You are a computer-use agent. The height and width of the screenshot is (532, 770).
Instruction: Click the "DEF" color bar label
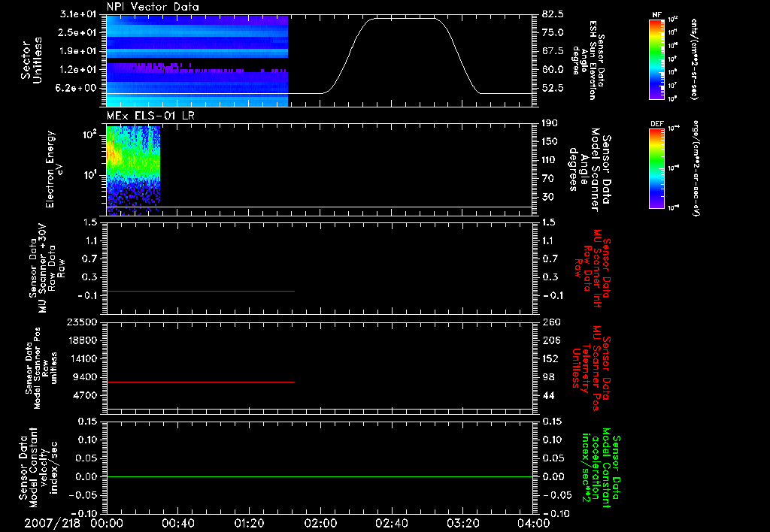tap(657, 124)
